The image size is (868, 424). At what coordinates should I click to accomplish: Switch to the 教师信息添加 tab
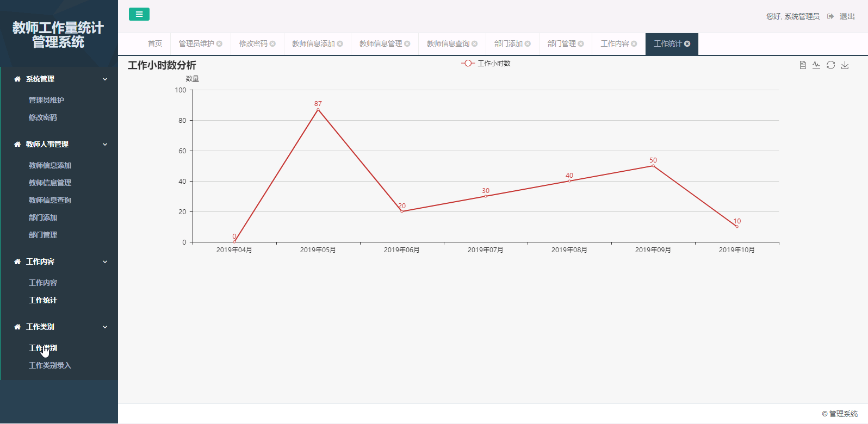313,43
